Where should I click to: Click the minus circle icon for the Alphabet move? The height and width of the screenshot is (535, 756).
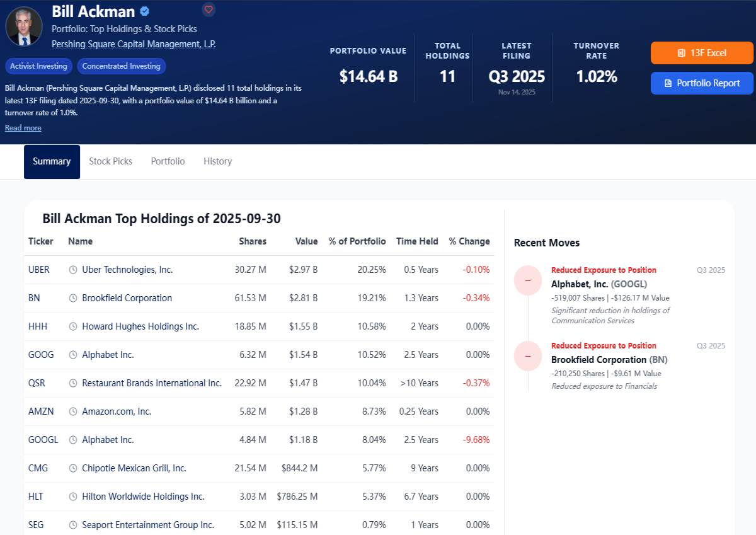[x=528, y=280]
